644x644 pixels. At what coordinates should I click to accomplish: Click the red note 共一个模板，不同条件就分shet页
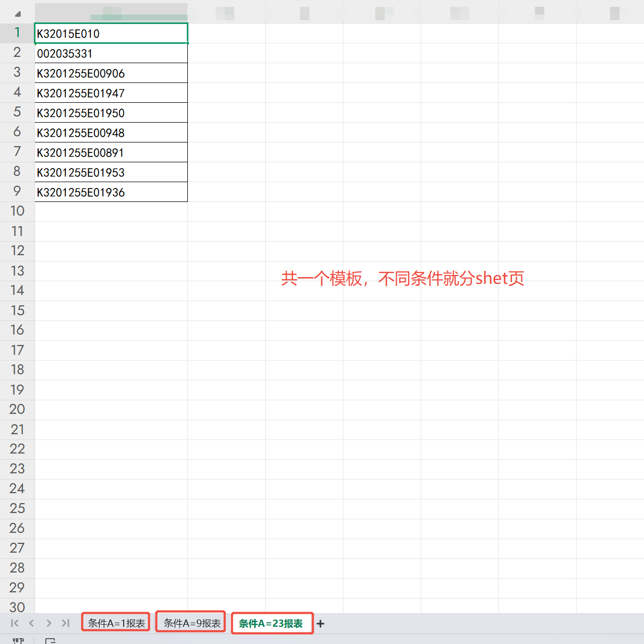pos(402,278)
